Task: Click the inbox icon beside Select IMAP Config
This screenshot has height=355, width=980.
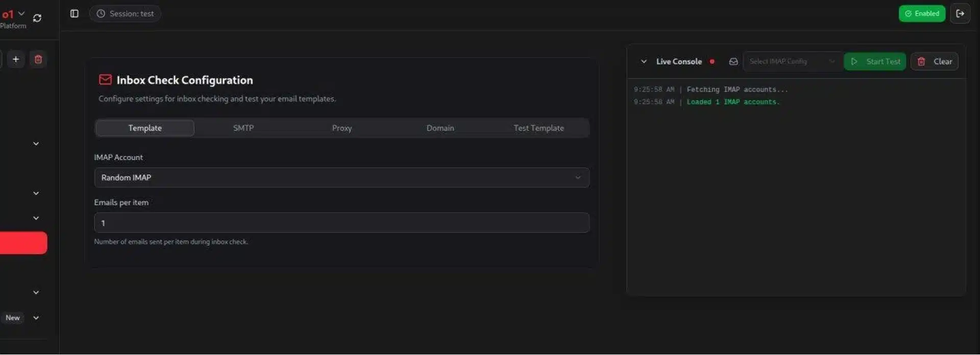Action: point(733,62)
